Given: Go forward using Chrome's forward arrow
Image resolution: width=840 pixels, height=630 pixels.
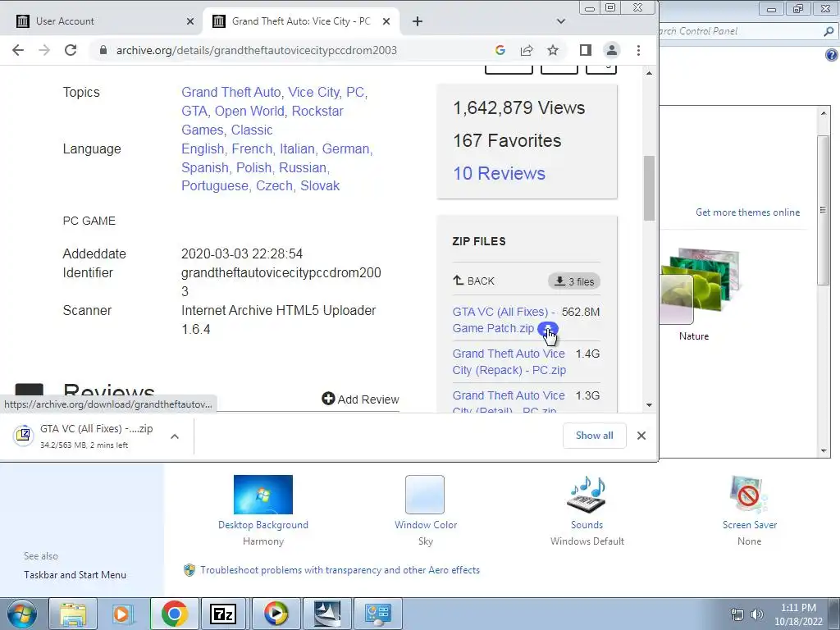Looking at the screenshot, I should coord(44,50).
